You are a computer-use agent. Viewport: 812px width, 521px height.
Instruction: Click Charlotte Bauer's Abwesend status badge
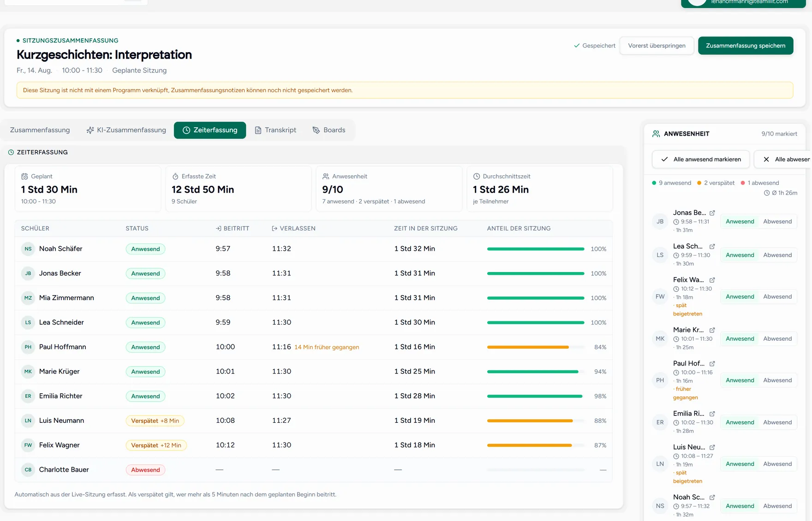pos(145,470)
